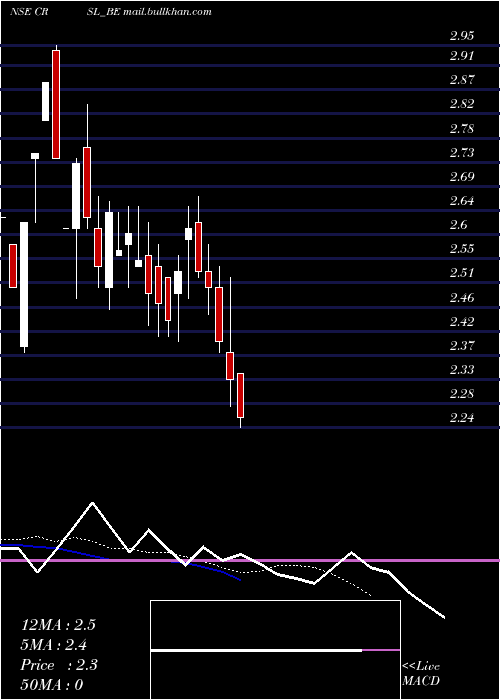The image size is (500, 700).
Task: Click the 2.42 price axis label
Action: pos(462,322)
